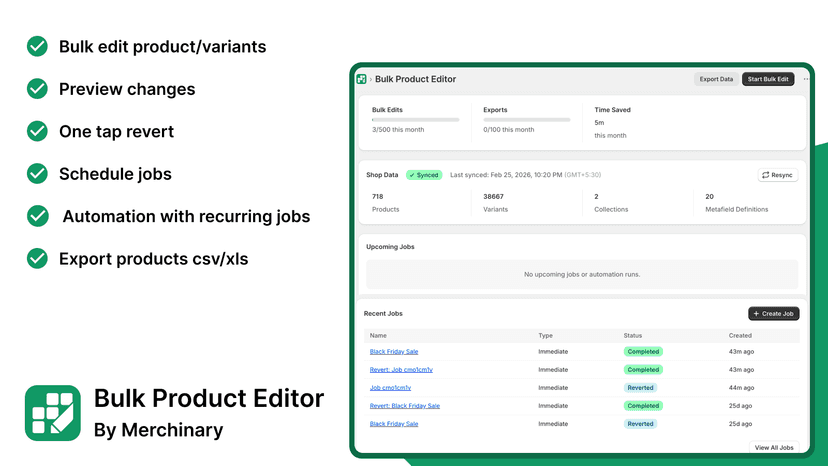Click the Bulk Edits usage progress bar

pos(416,120)
